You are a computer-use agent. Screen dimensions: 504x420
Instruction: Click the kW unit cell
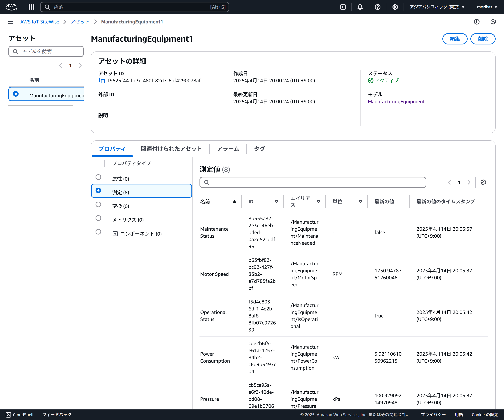click(x=336, y=358)
